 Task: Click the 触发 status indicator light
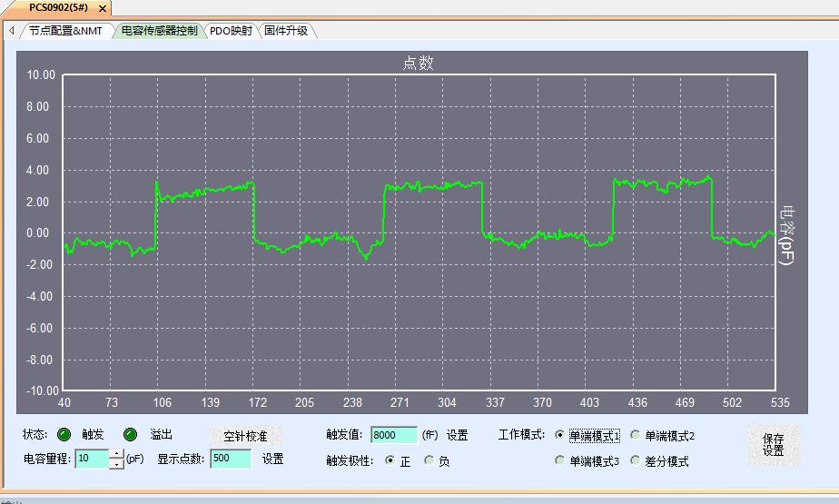click(64, 435)
